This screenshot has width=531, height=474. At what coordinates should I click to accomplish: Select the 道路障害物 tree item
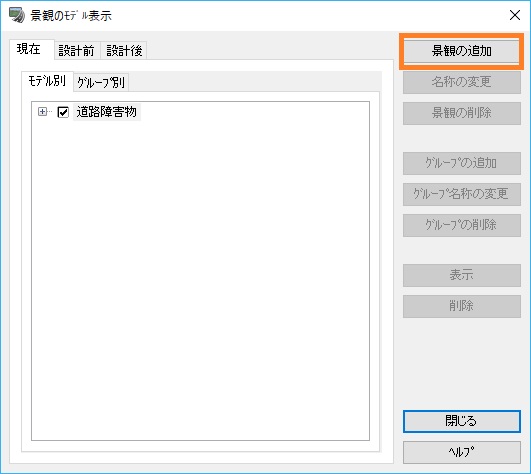(106, 112)
